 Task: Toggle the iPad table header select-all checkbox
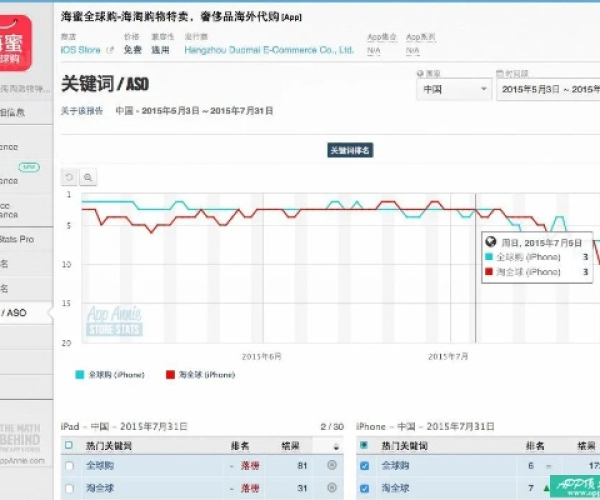tap(69, 445)
